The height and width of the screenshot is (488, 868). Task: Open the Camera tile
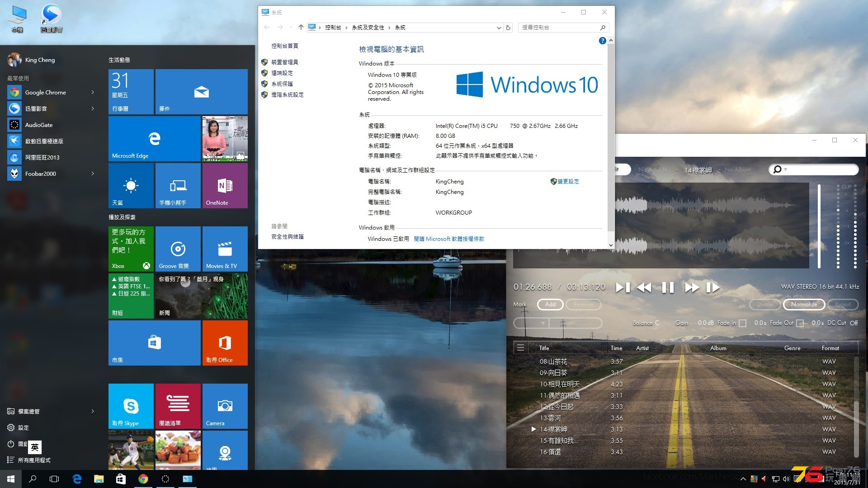225,406
